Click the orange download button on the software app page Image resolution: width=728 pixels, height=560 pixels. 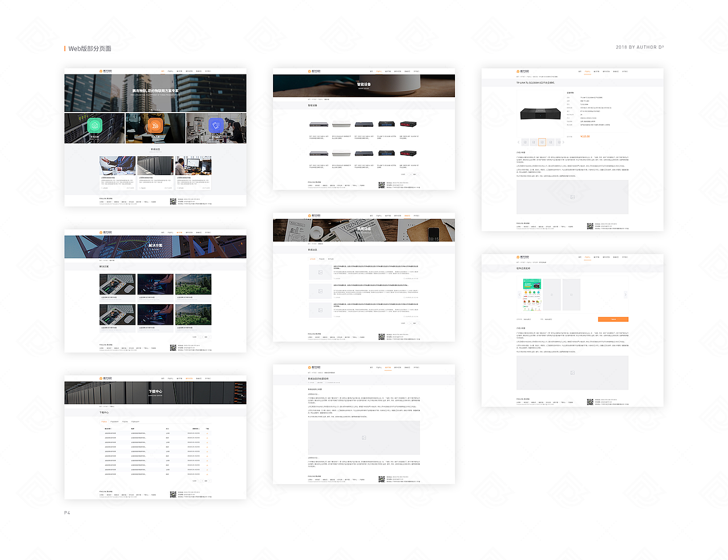tap(613, 319)
